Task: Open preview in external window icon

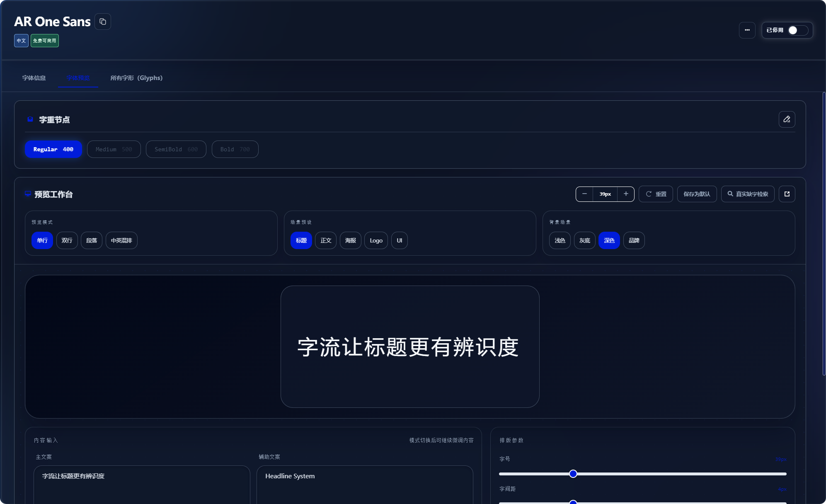Action: coord(787,194)
